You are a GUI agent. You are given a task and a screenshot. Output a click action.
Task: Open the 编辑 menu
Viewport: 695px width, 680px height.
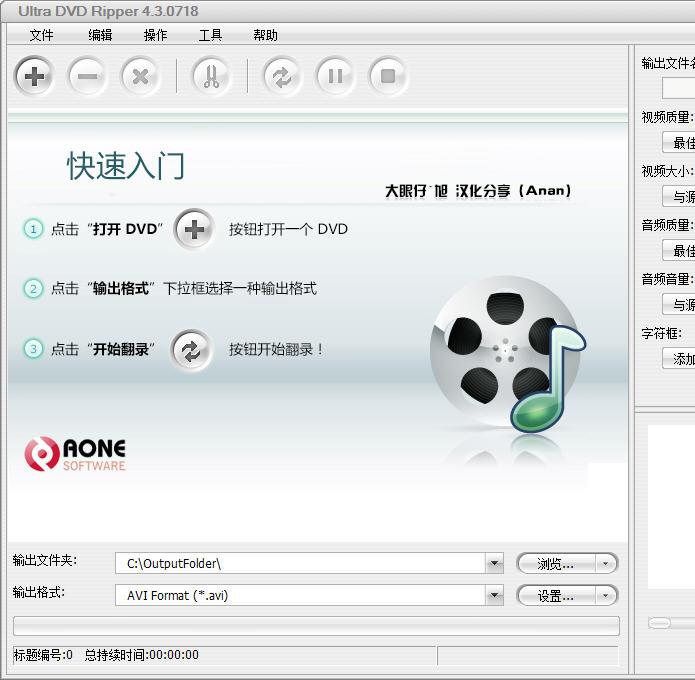click(100, 35)
